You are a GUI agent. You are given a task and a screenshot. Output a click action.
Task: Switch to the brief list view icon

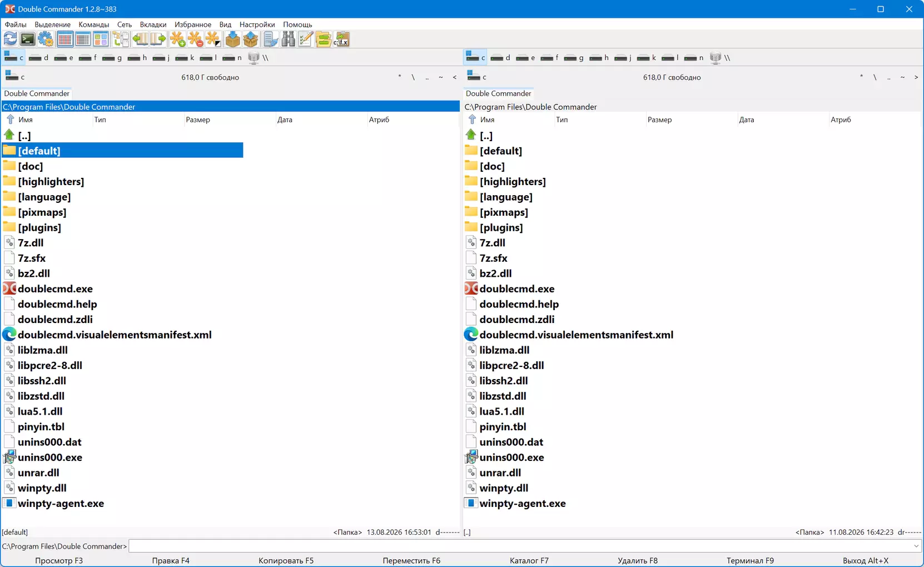click(x=83, y=39)
